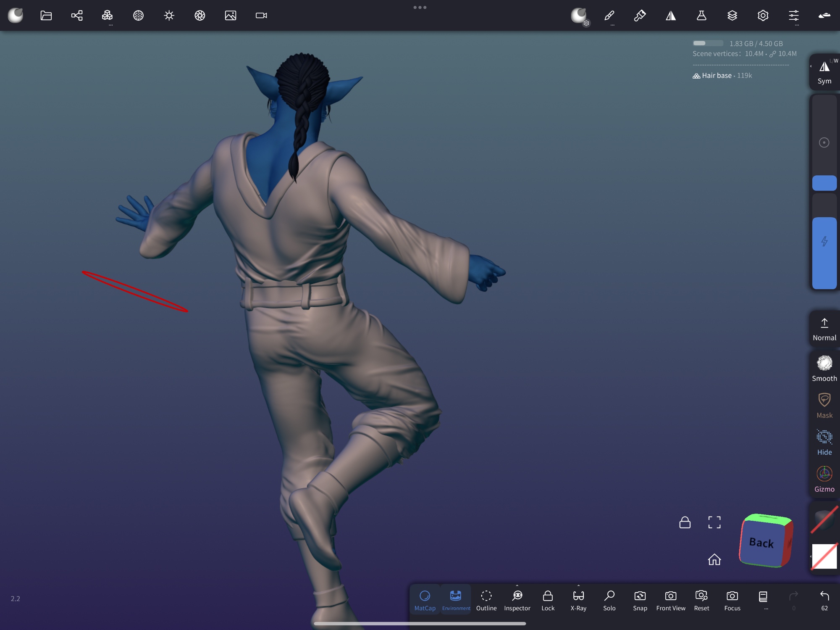
Task: Disable the MatCap shading toggle
Action: (x=425, y=600)
